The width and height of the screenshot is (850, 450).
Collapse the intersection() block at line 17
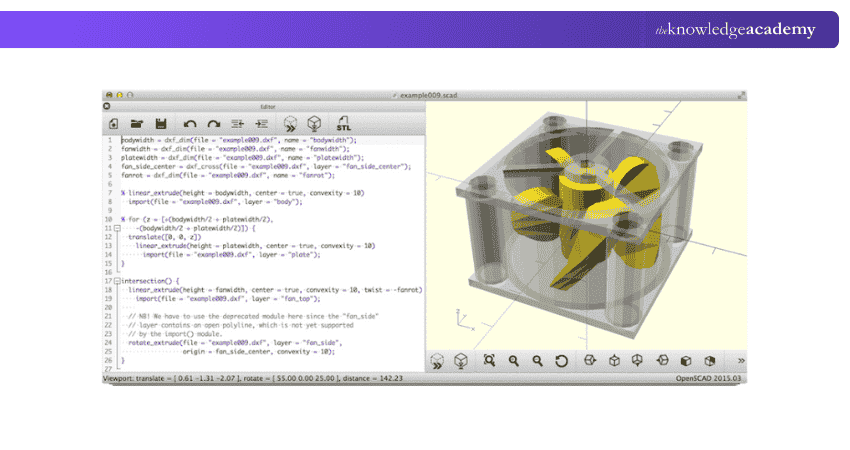tap(118, 281)
